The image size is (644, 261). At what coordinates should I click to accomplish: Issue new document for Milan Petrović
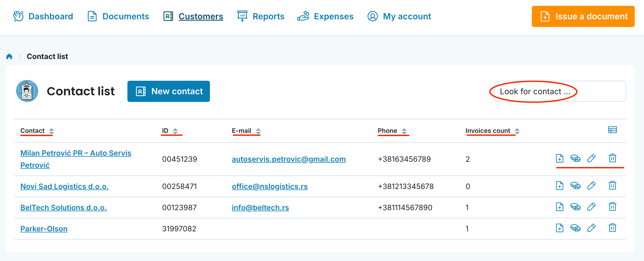[559, 158]
